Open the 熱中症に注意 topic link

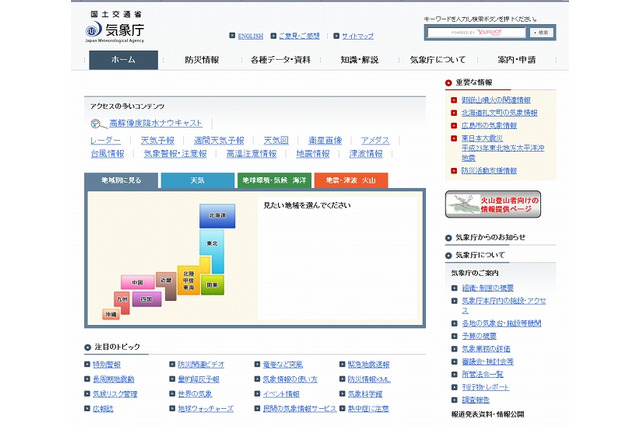(x=369, y=409)
